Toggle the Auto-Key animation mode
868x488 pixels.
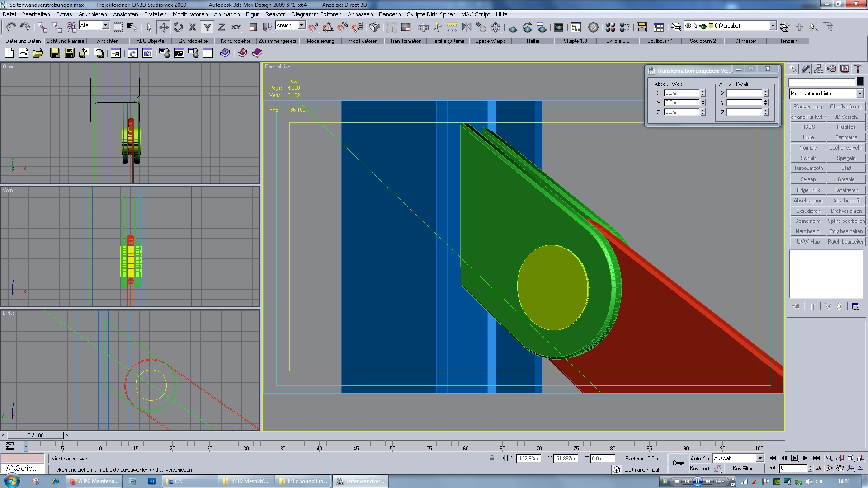click(x=700, y=458)
